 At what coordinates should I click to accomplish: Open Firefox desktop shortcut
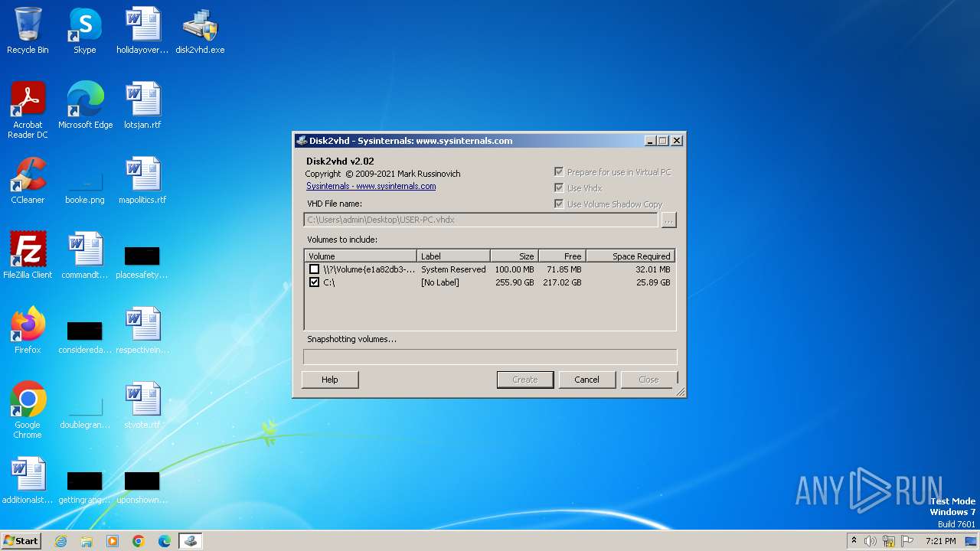pos(28,331)
